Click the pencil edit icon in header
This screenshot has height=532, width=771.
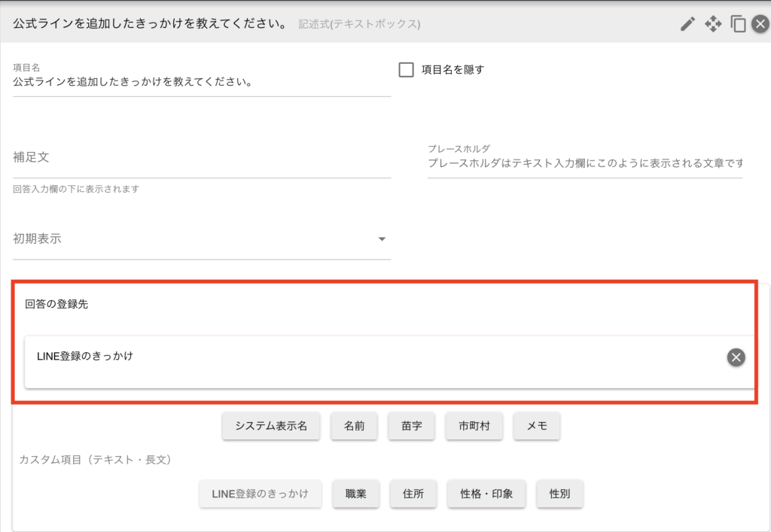pos(687,24)
